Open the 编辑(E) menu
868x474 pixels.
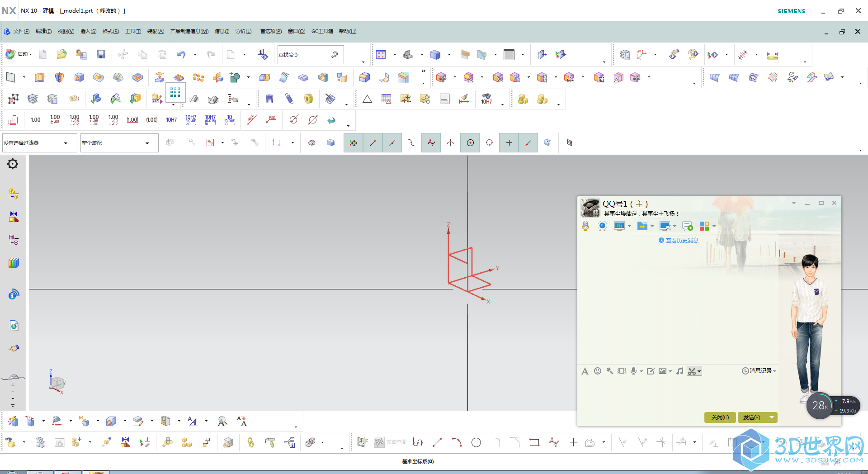click(44, 32)
